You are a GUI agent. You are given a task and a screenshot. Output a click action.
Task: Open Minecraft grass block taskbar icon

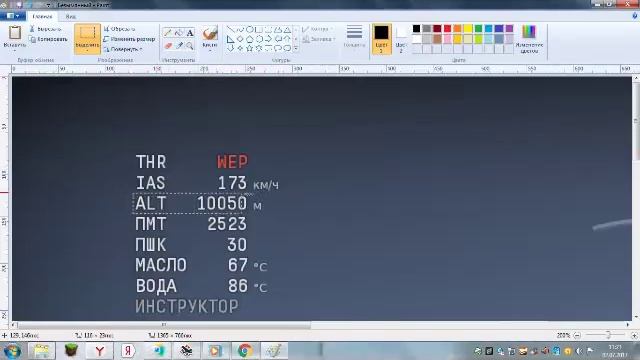tap(71, 351)
